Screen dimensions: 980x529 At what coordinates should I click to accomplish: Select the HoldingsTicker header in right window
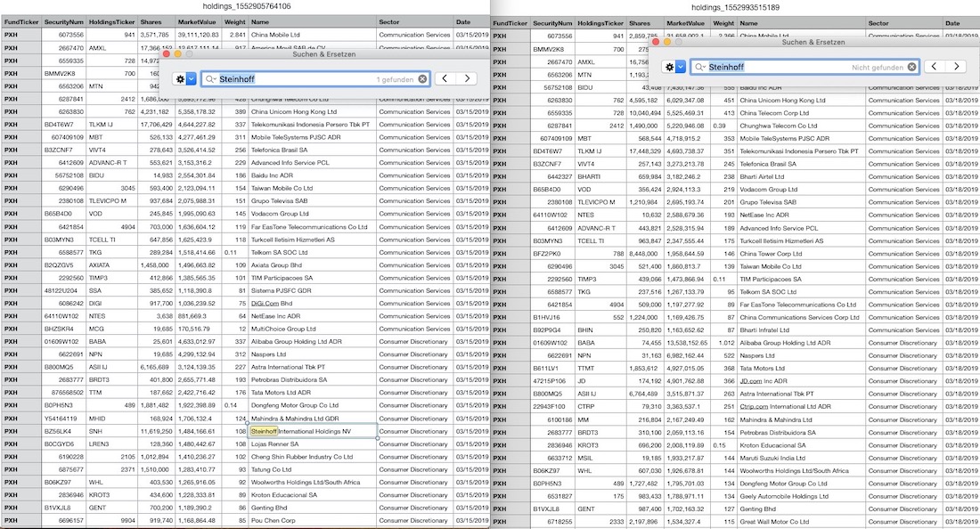tap(600, 23)
